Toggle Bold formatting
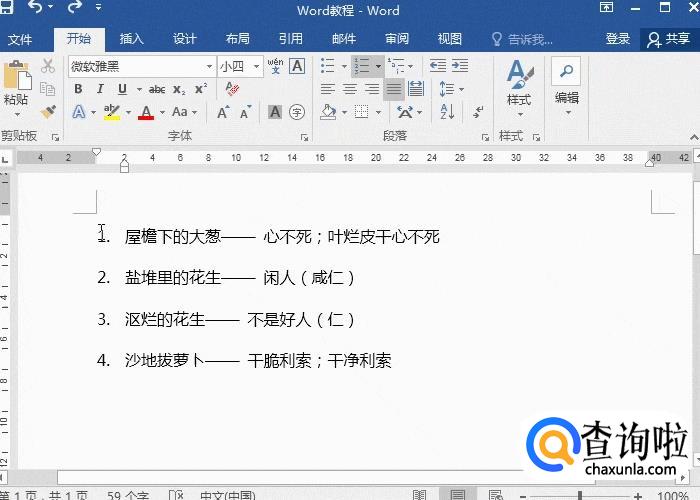700x500 pixels. coord(78,89)
